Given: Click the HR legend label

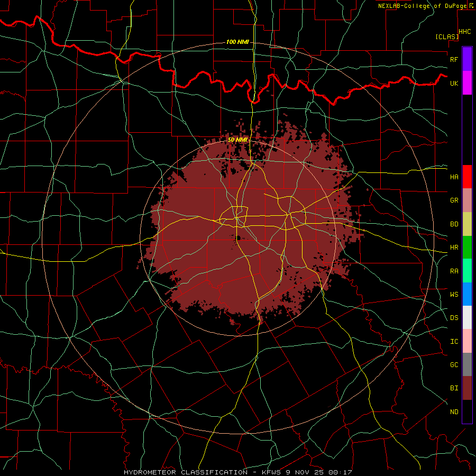Looking at the screenshot, I should pyautogui.click(x=454, y=248).
